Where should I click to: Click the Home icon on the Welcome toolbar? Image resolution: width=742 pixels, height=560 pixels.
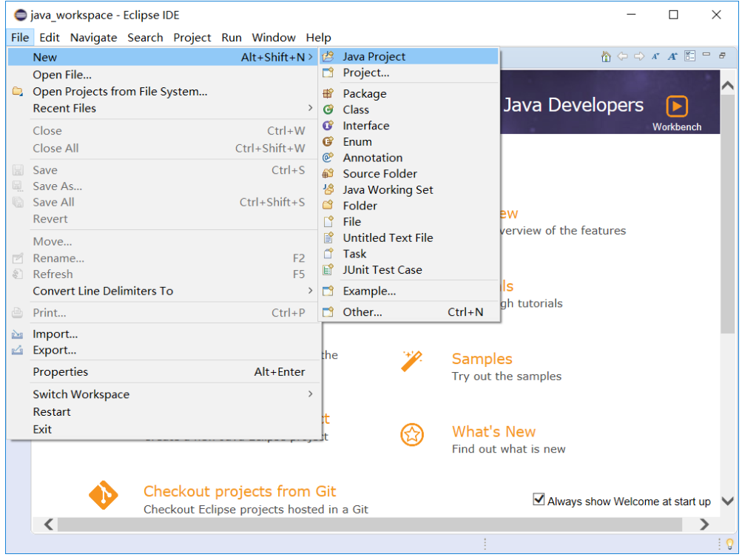coord(606,55)
